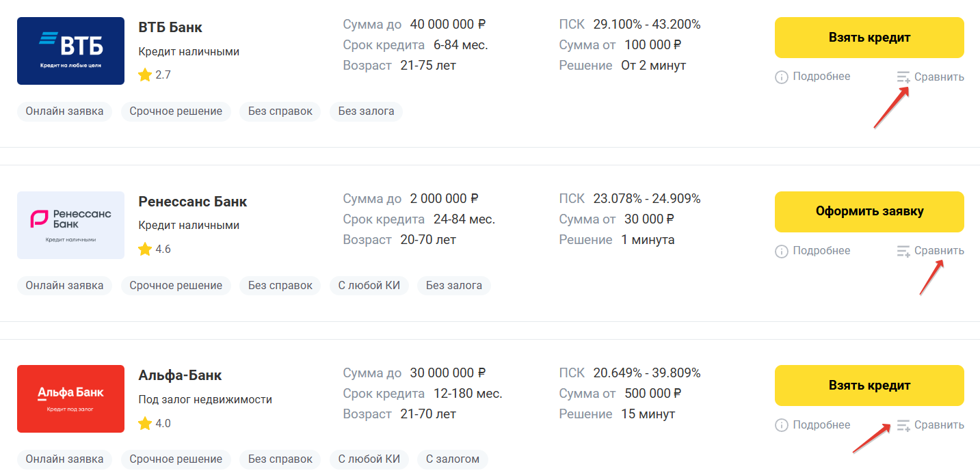Click the Альфа-Банк red logo thumbnail
This screenshot has height=473, width=980.
70,399
